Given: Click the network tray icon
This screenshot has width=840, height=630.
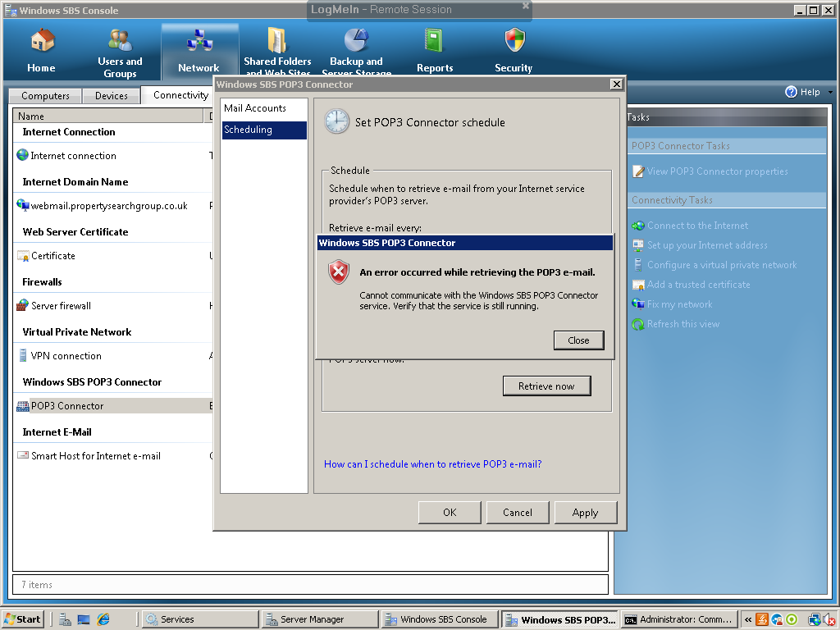Looking at the screenshot, I should click(x=815, y=620).
